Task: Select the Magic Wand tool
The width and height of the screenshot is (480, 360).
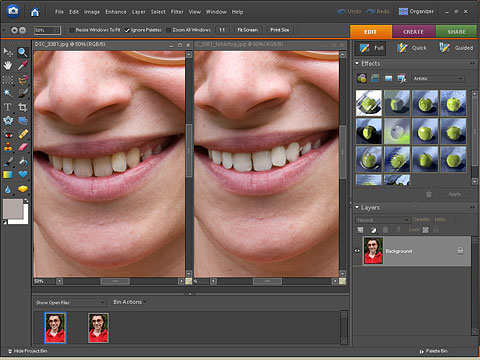Action: point(8,93)
